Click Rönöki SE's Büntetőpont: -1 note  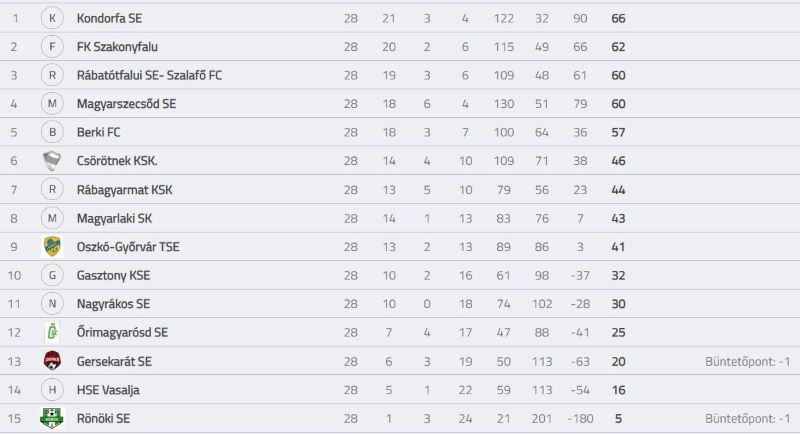tap(747, 419)
